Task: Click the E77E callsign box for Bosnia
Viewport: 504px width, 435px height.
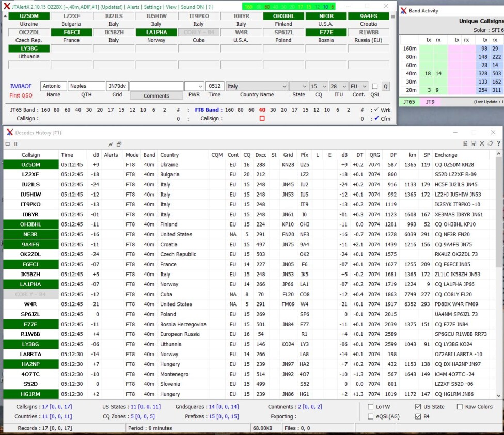Action: coord(326,32)
